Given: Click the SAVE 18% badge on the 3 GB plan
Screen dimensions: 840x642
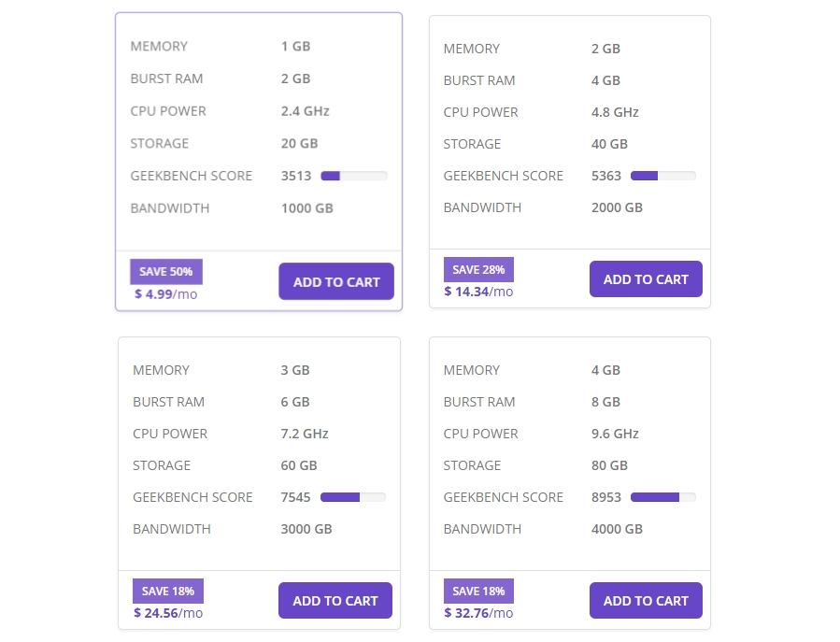Looking at the screenshot, I should [167, 591].
